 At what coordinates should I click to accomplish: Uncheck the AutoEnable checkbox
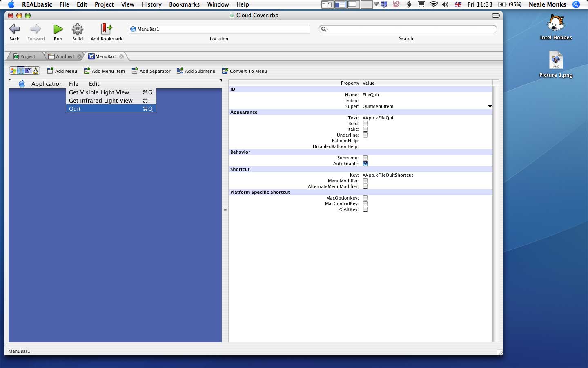(365, 164)
